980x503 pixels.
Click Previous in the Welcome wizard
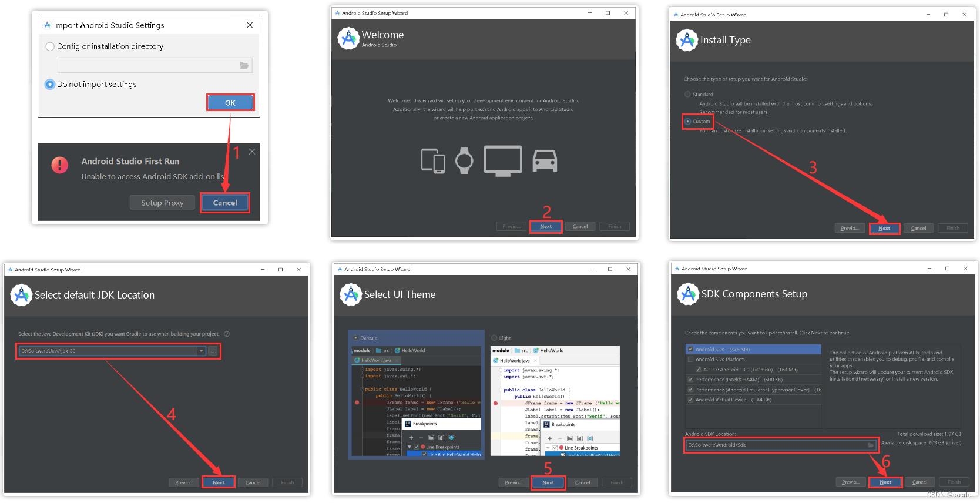[511, 227]
